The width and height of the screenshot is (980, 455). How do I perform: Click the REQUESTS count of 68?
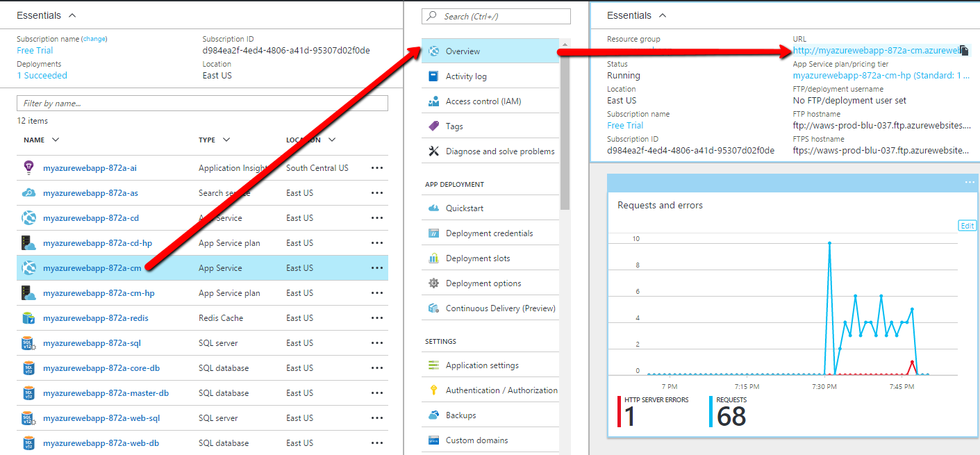(731, 417)
